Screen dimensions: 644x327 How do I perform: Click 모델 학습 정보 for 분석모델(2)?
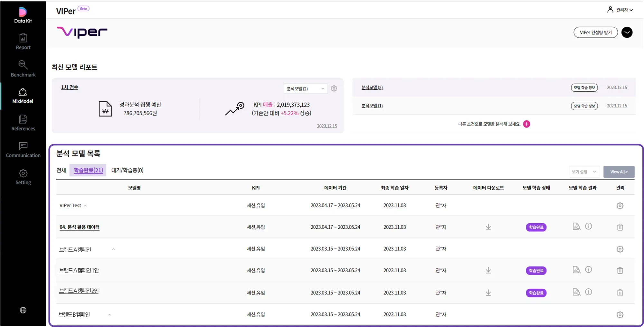584,88
